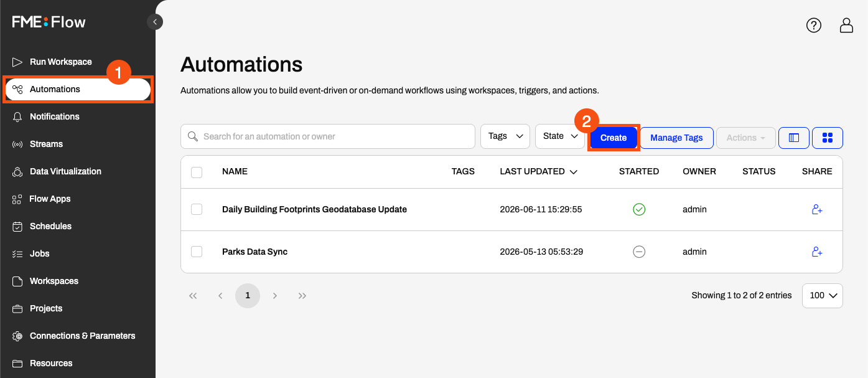Image resolution: width=868 pixels, height=378 pixels.
Task: Select the Parks Data Sync row checkbox
Action: click(x=197, y=252)
